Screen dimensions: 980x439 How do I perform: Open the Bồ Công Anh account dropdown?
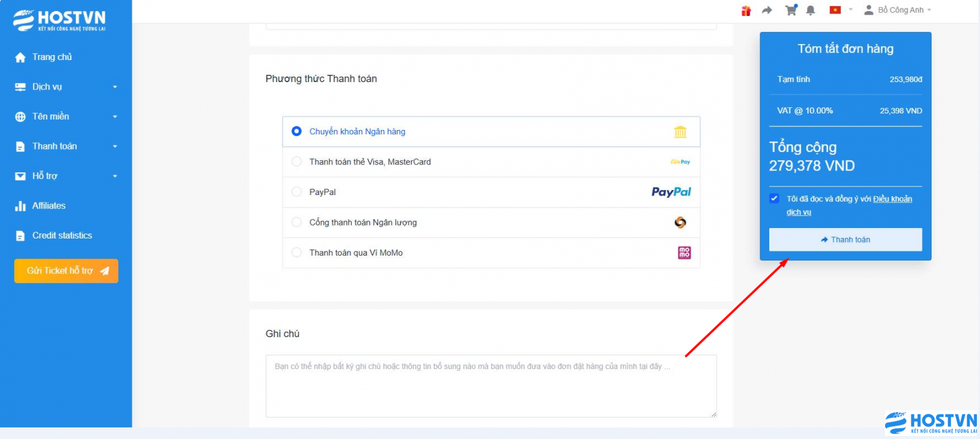point(898,10)
